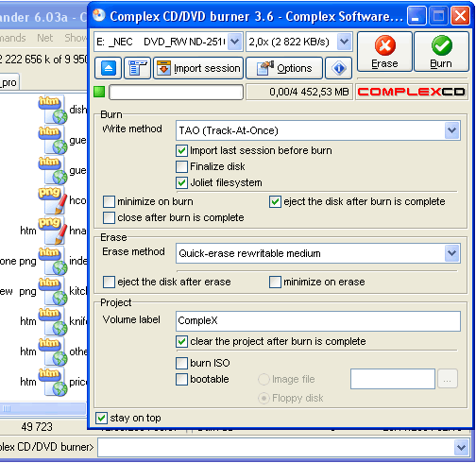Image resolution: width=476 pixels, height=463 pixels.
Task: Expand the burn speed dropdown
Action: click(344, 42)
